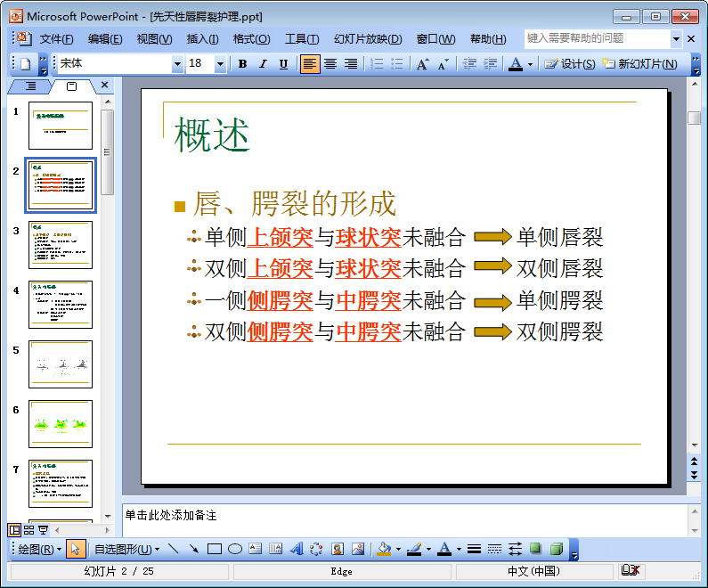Select the Oval drawing tool
The image size is (708, 588).
pyautogui.click(x=235, y=549)
